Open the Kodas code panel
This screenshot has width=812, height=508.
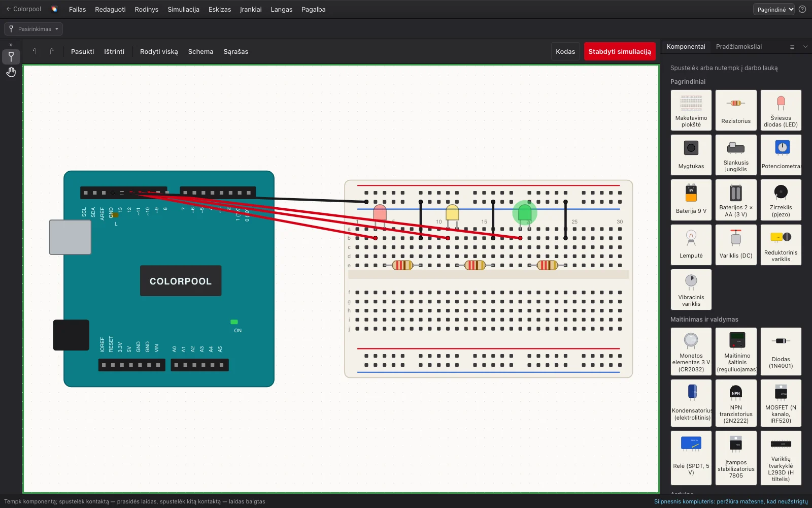(x=565, y=51)
